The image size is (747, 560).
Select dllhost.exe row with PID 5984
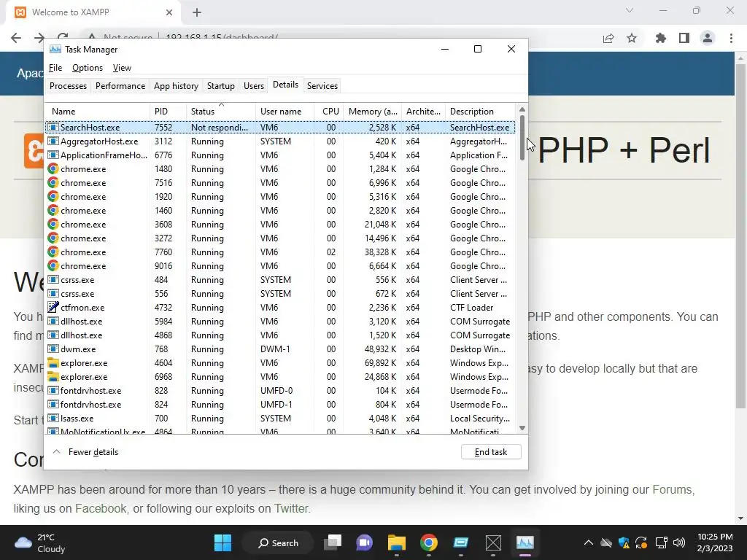pyautogui.click(x=281, y=321)
